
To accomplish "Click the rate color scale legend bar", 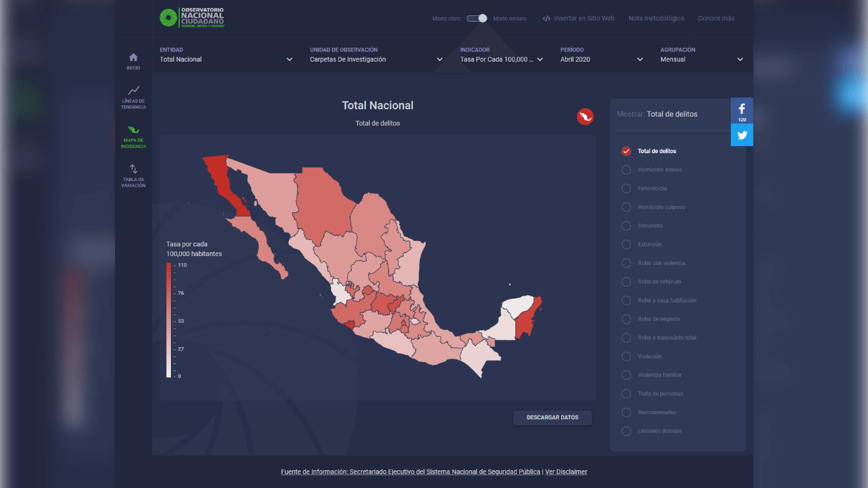I will 168,320.
